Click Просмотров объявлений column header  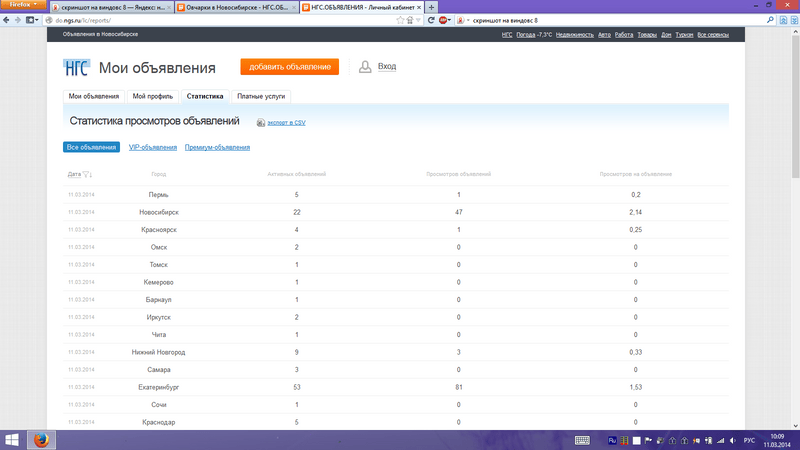click(x=459, y=174)
